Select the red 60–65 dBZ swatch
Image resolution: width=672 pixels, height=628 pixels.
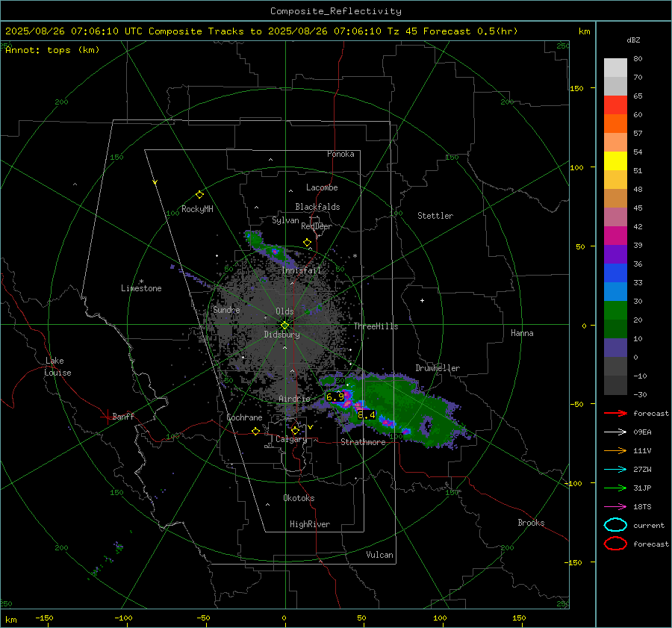pos(615,105)
